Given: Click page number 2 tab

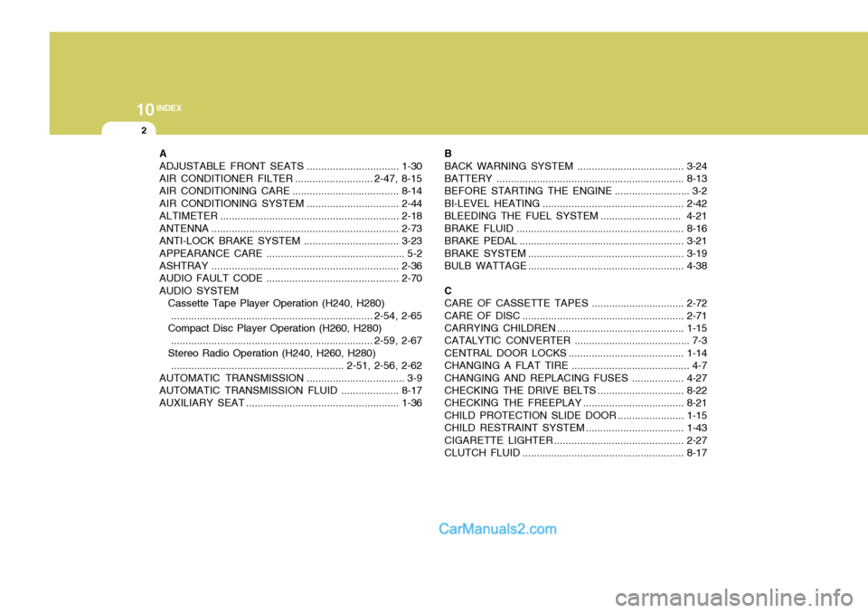Looking at the screenshot, I should (x=144, y=131).
